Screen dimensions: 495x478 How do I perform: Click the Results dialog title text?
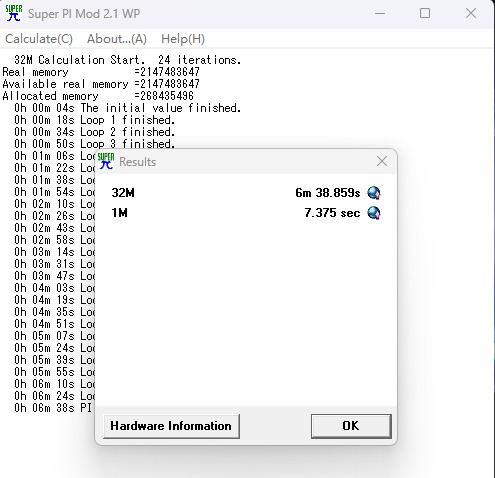[138, 162]
